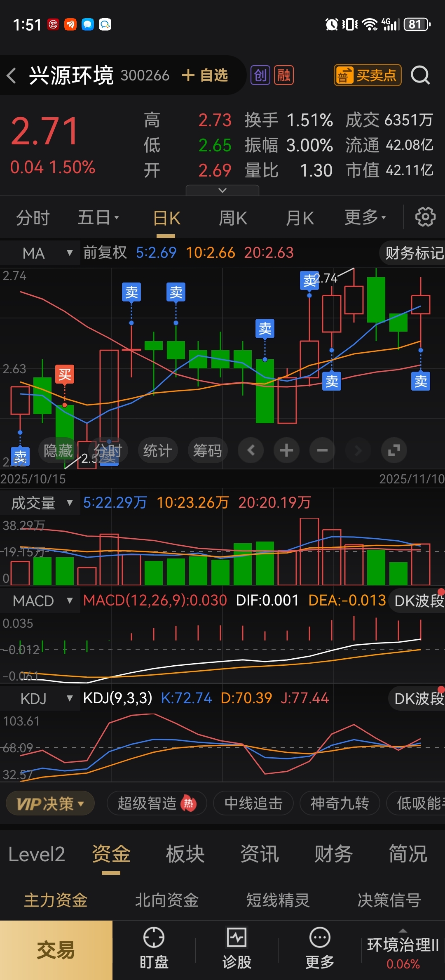Select the 短线精灵 sub-tab

click(278, 900)
